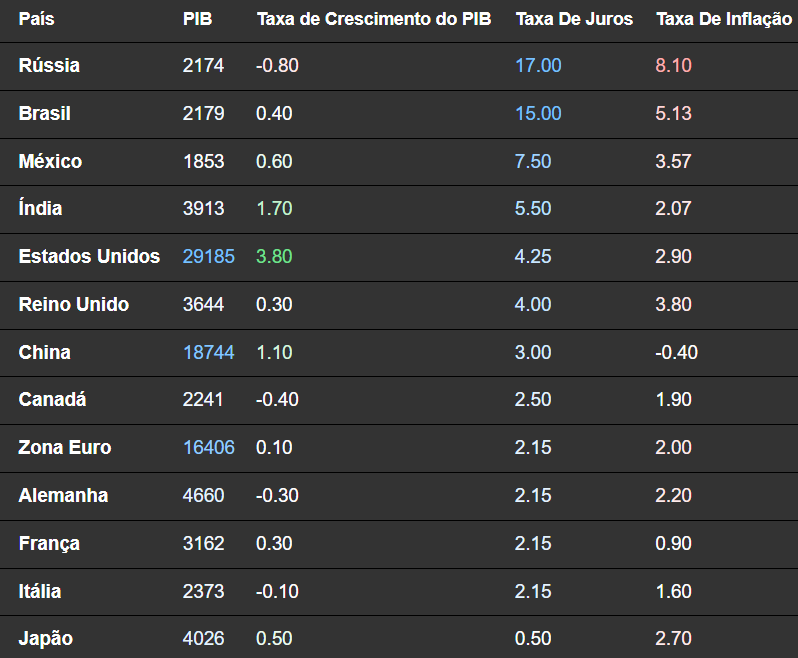
Task: Sort by the PIB column header
Action: (x=198, y=19)
